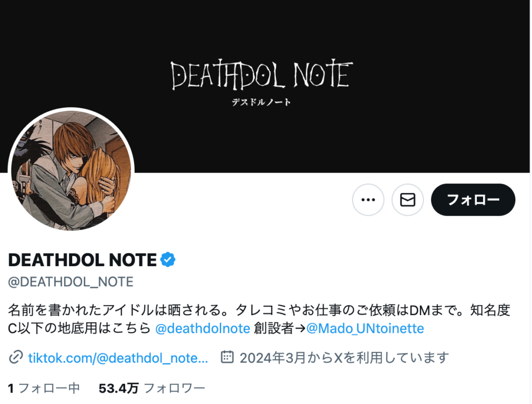The height and width of the screenshot is (404, 532).
Task: Click the link chain icon
Action: click(16, 357)
